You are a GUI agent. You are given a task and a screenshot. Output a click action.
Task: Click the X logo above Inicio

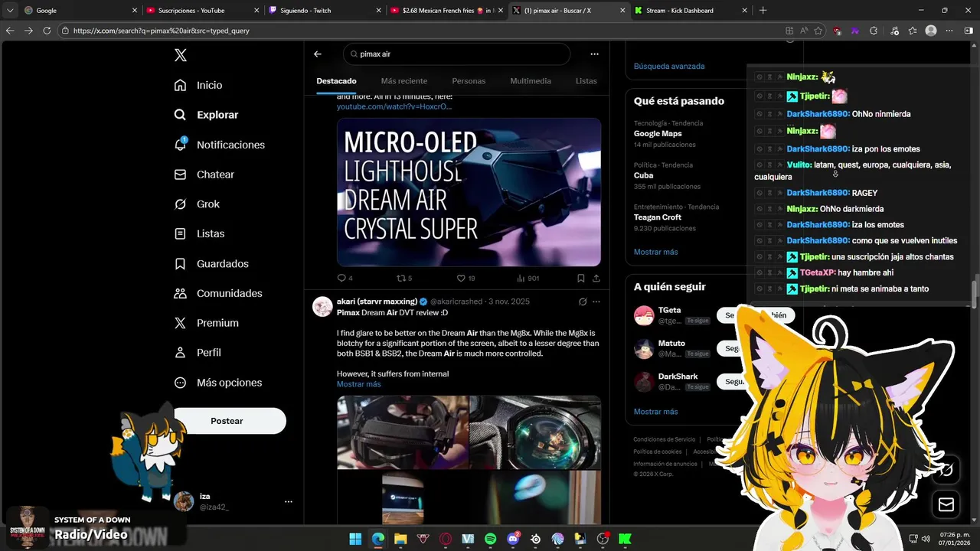(x=180, y=55)
